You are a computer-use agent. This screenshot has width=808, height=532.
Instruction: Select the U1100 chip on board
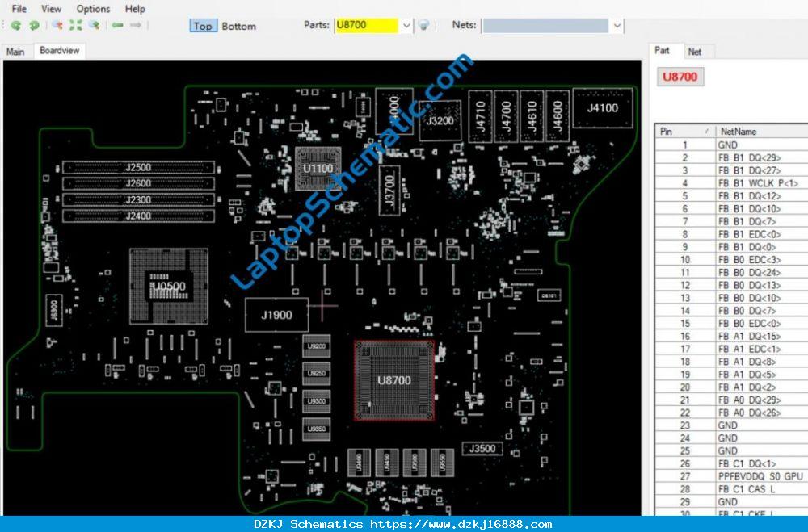318,169
